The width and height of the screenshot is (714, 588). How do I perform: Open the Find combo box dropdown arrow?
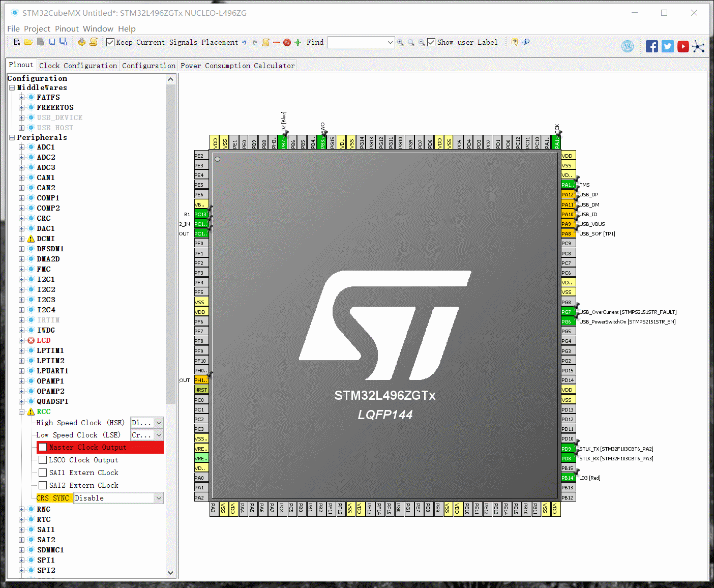click(x=390, y=42)
